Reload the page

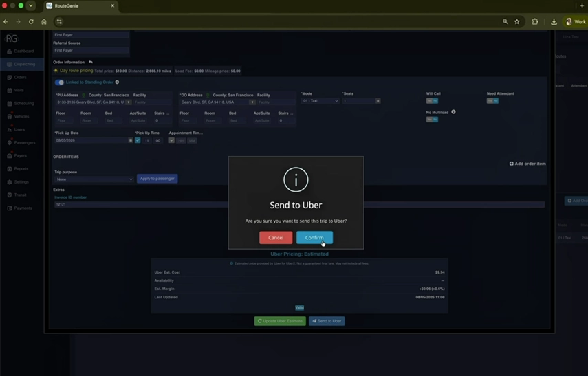pos(31,22)
